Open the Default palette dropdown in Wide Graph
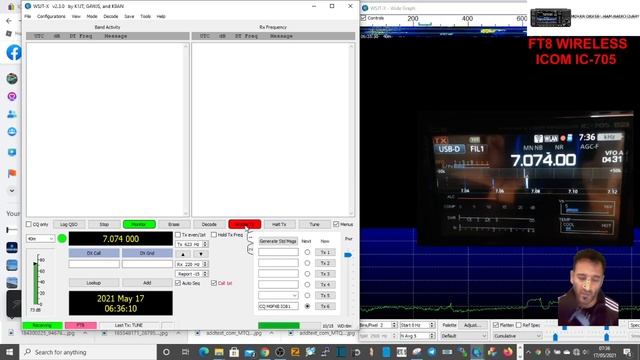 click(x=464, y=336)
